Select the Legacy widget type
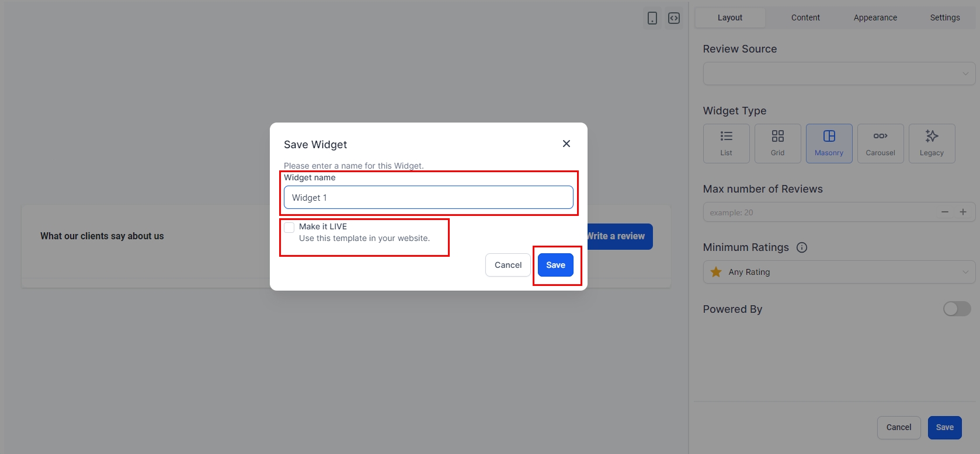 tap(932, 143)
